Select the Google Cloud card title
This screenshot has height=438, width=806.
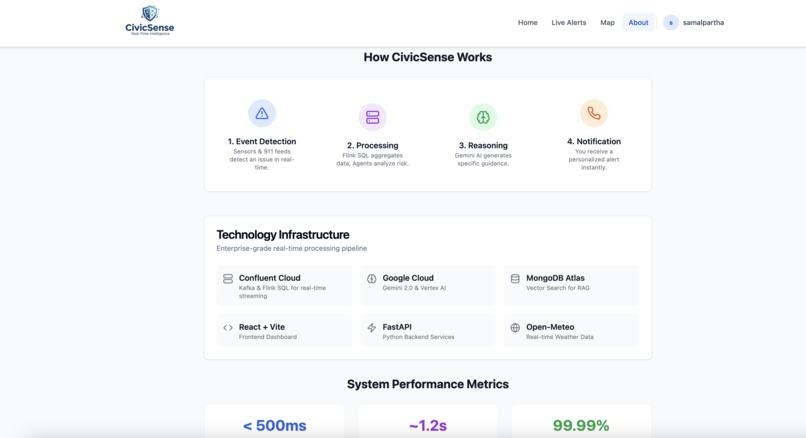408,278
